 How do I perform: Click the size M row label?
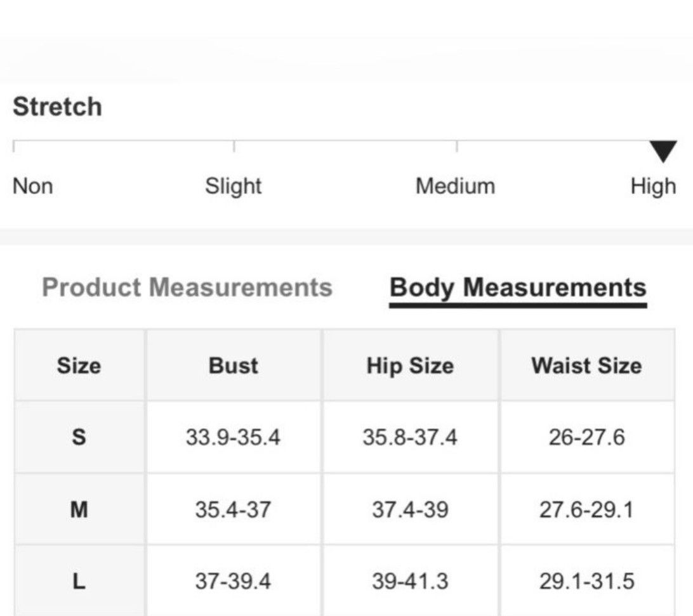pos(79,509)
